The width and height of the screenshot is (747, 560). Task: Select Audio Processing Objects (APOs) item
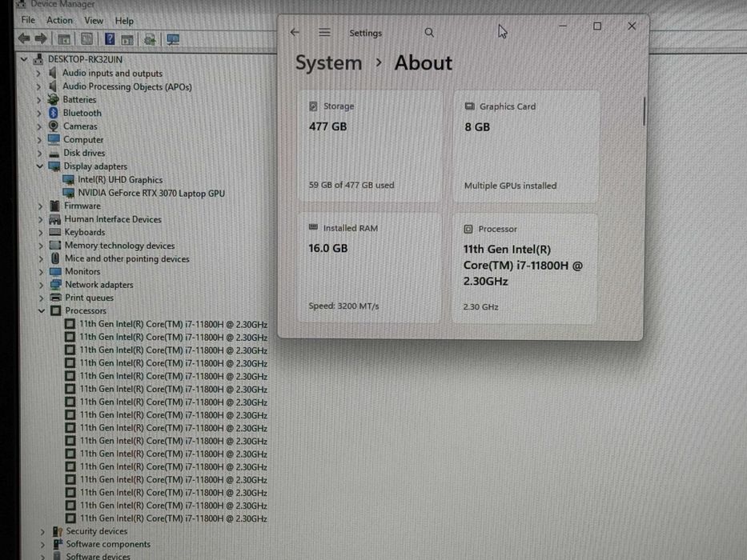pos(127,86)
